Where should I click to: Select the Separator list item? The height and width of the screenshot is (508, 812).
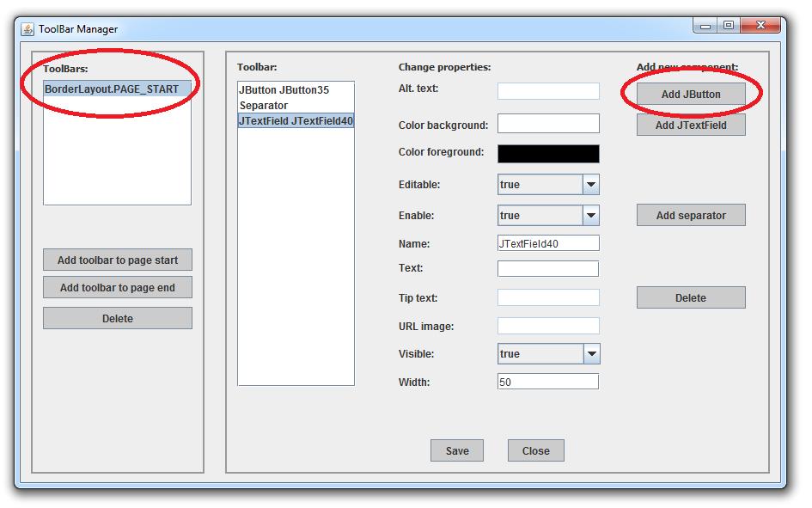[x=296, y=105]
